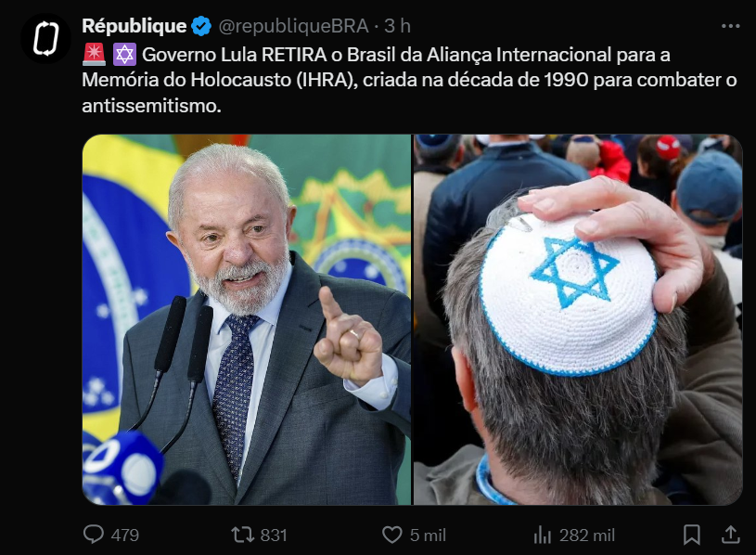Open the right photo of the kippah
The image size is (756, 555).
coord(578,319)
